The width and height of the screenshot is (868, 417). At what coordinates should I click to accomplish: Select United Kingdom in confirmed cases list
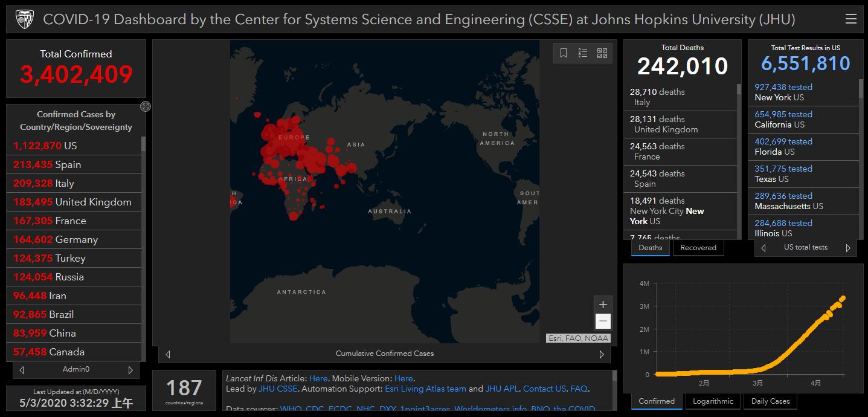[74, 202]
